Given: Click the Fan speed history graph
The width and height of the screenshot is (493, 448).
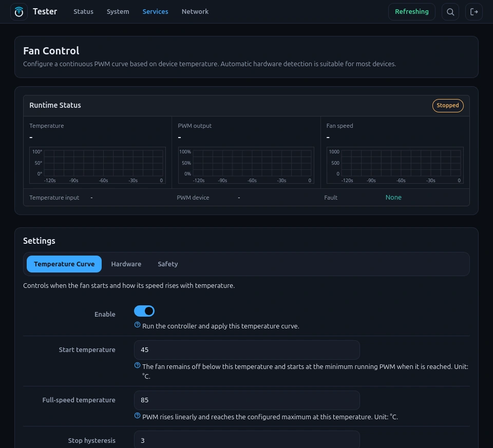Looking at the screenshot, I should click(x=395, y=165).
